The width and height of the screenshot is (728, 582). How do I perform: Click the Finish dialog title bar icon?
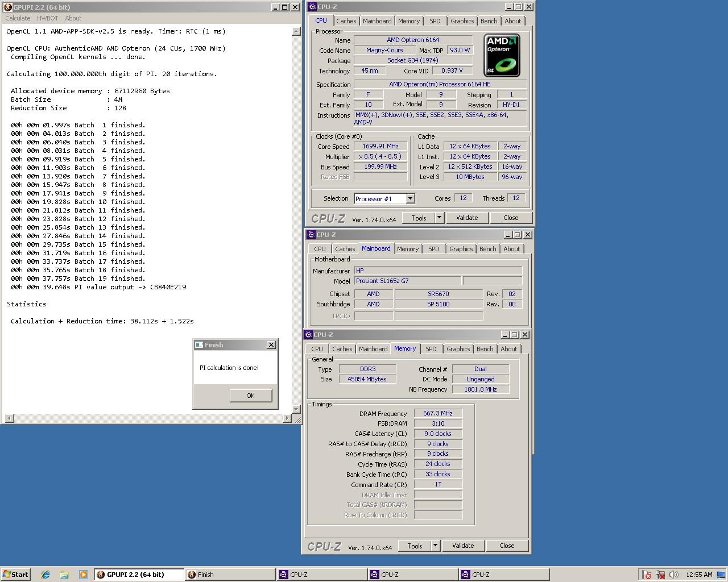[199, 345]
